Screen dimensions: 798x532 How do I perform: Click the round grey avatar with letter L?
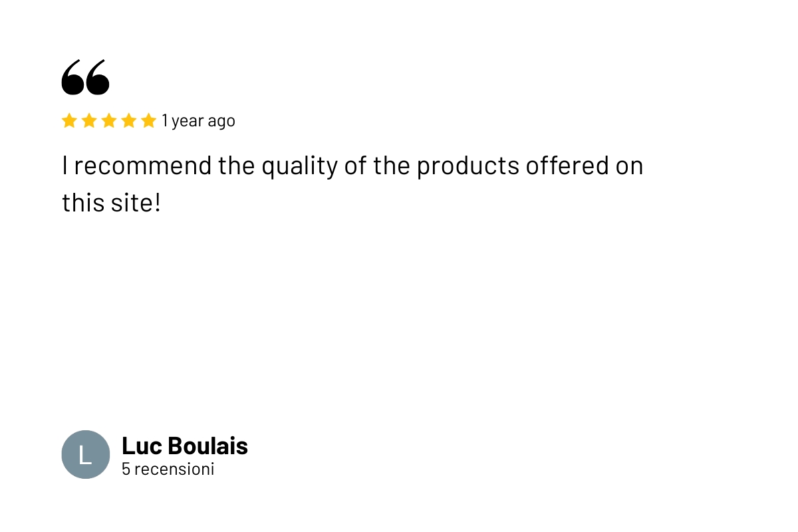point(86,454)
